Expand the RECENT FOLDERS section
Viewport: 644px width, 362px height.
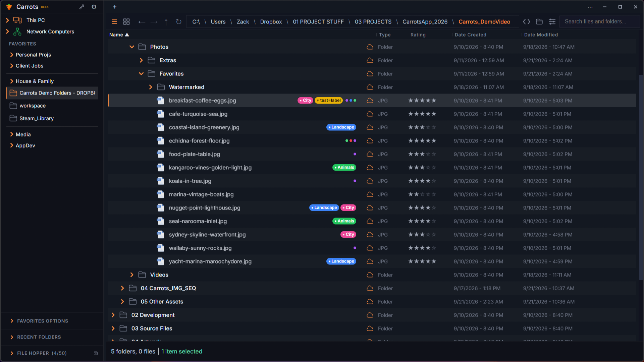(x=12, y=337)
